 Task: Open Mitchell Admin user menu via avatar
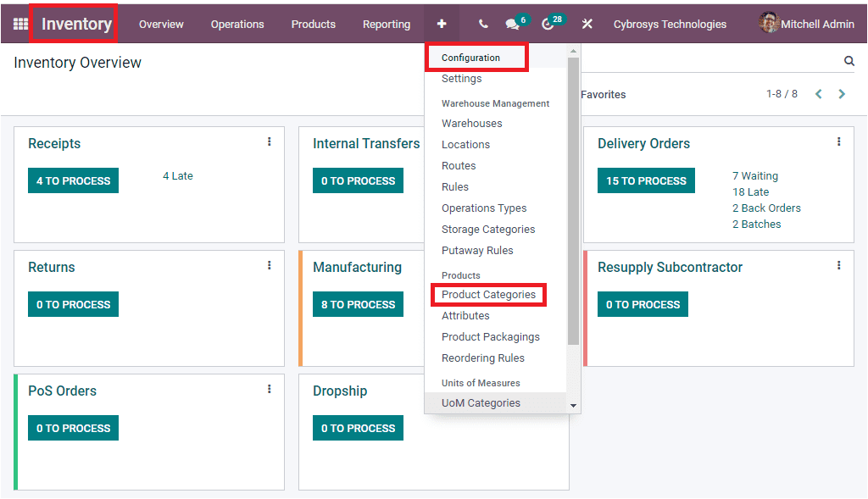(769, 23)
